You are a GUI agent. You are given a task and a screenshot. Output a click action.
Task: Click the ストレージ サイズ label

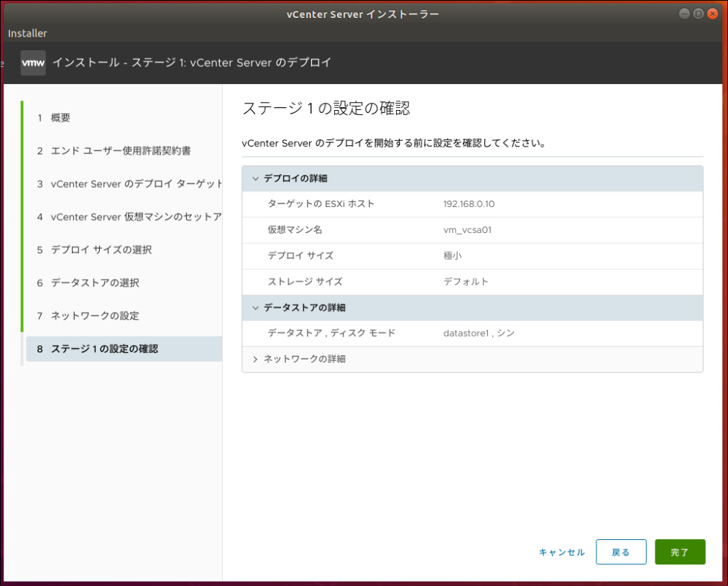tap(305, 281)
